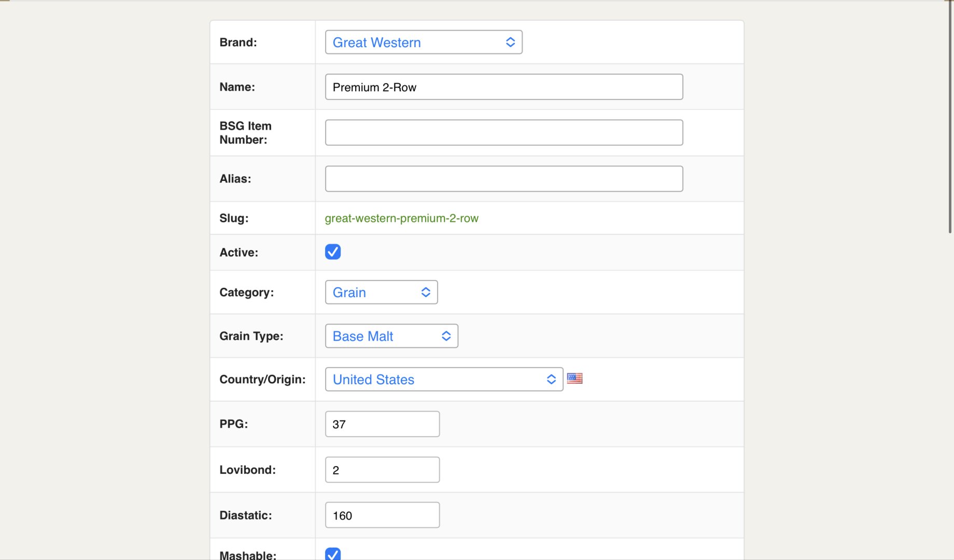The image size is (954, 560).
Task: Expand the Category dropdown set to Grain
Action: [381, 292]
